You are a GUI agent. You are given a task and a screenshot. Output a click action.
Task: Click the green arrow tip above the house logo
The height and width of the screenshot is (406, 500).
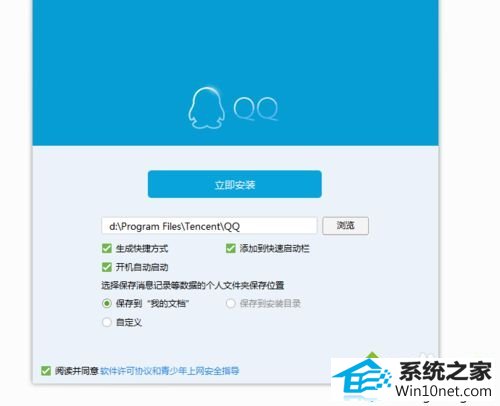372,355
